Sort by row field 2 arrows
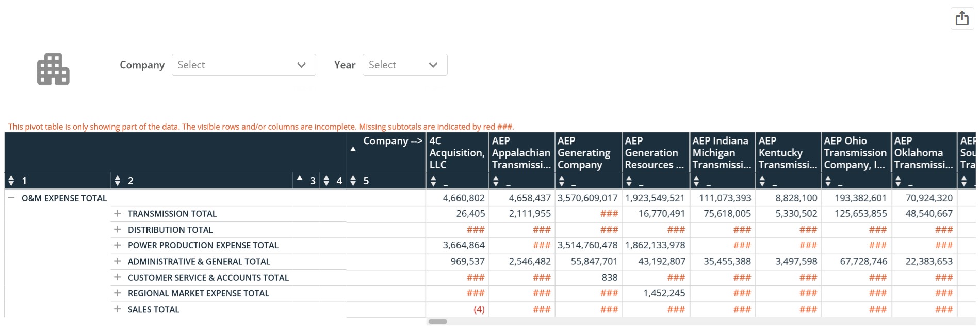 (x=118, y=181)
